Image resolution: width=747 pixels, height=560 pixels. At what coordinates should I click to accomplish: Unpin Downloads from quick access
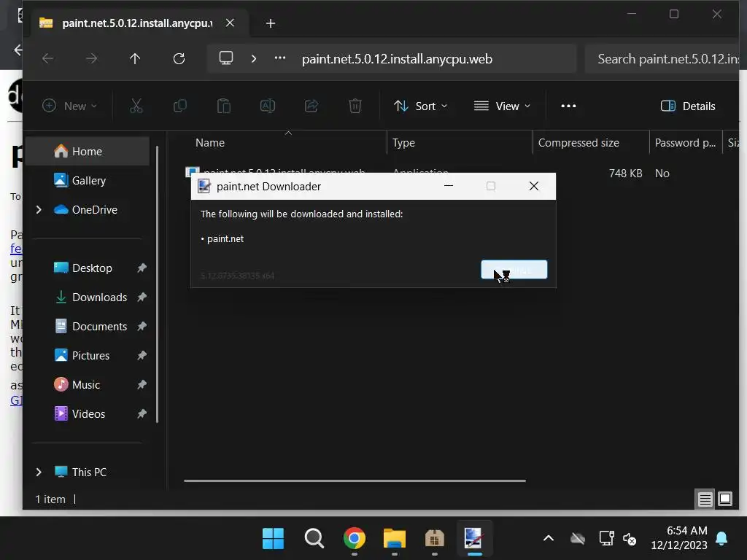pos(142,297)
